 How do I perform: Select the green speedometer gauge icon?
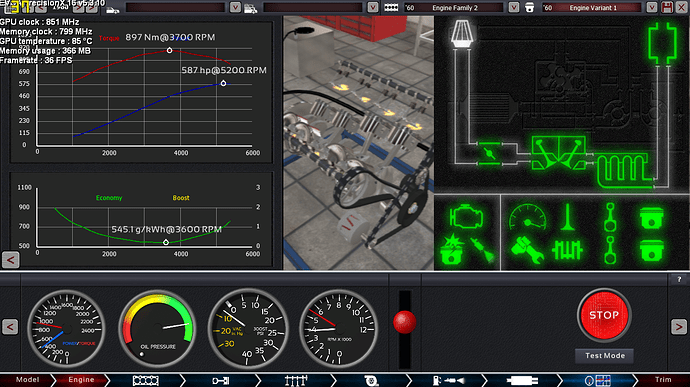pyautogui.click(x=528, y=217)
